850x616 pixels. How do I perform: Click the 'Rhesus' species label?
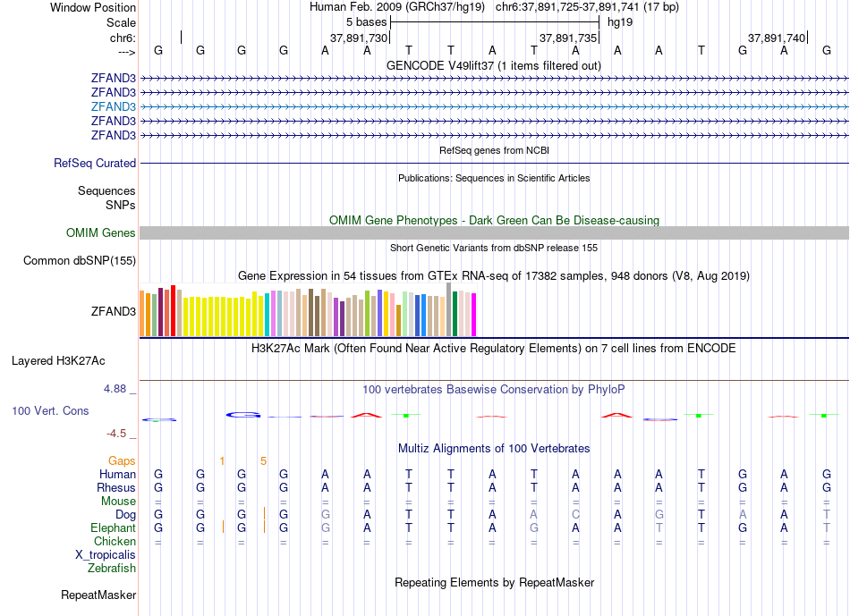116,487
